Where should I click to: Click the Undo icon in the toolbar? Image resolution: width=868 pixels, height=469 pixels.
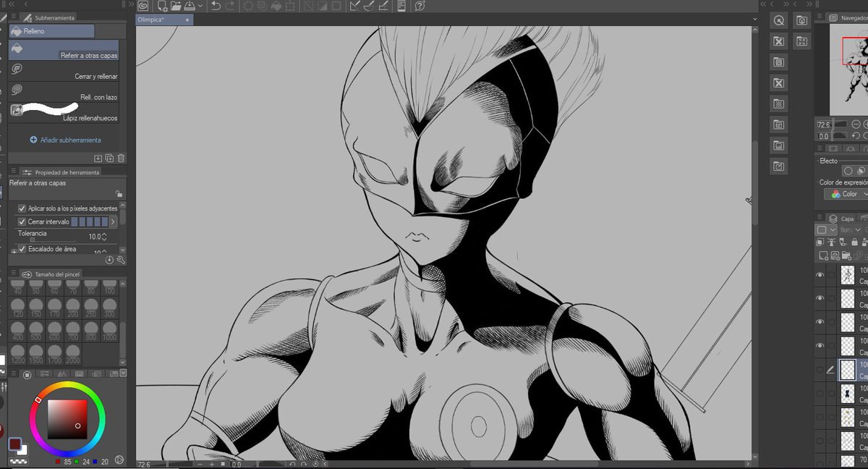(x=215, y=5)
